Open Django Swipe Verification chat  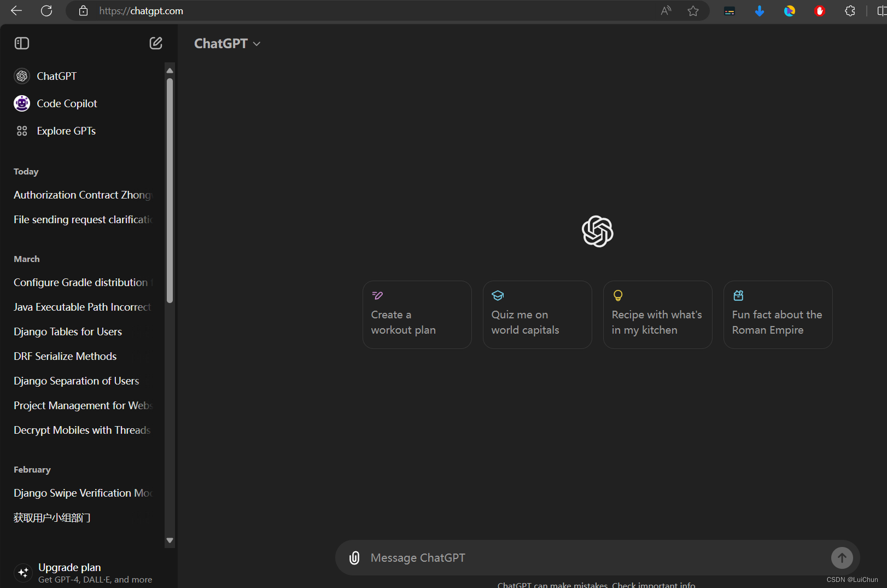(83, 493)
